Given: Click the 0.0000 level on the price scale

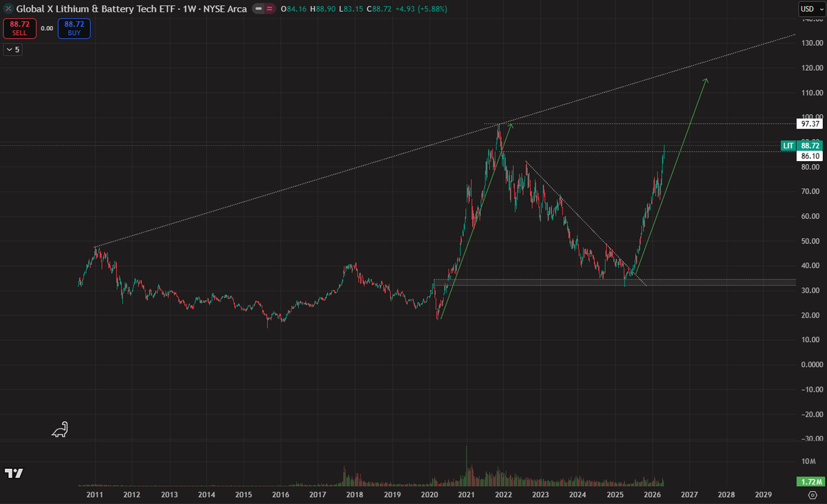Looking at the screenshot, I should pyautogui.click(x=810, y=364).
